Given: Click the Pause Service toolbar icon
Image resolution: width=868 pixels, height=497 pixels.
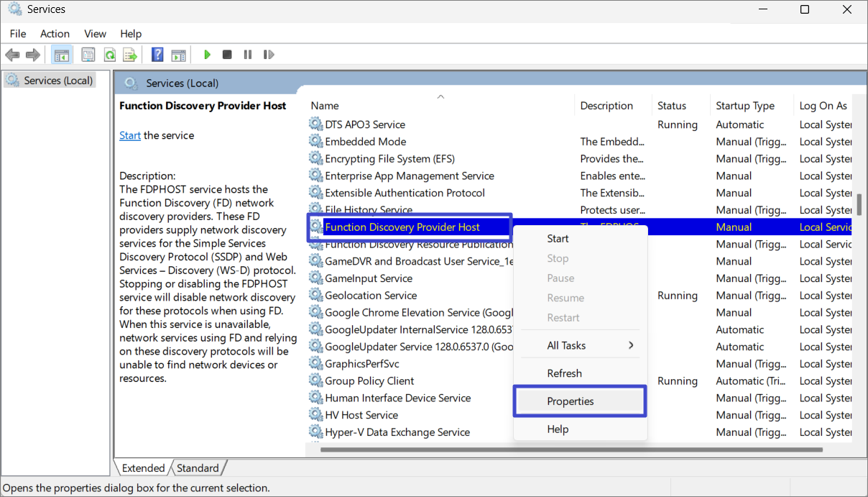Looking at the screenshot, I should 248,55.
